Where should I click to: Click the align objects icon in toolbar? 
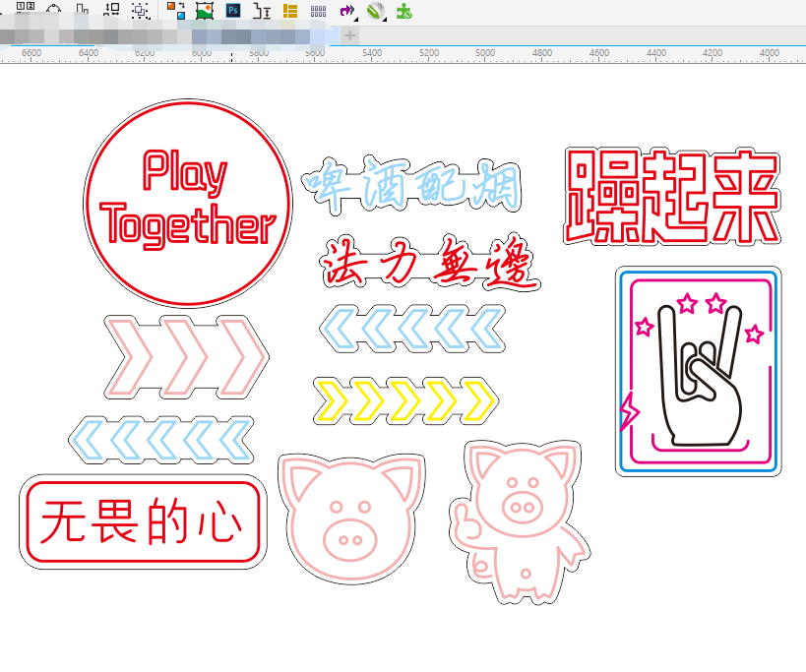pyautogui.click(x=82, y=9)
